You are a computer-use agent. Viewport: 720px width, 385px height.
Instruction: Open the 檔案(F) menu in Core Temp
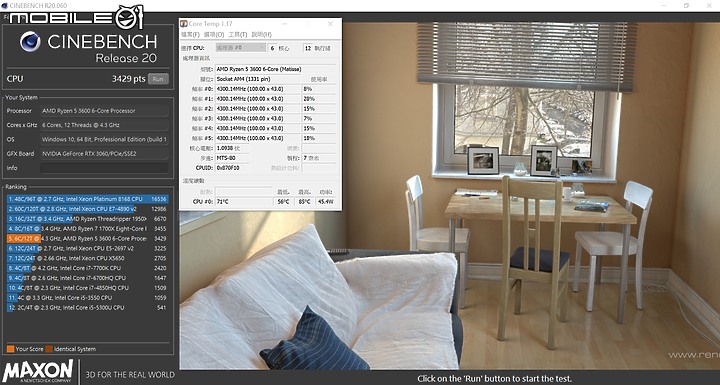pyautogui.click(x=190, y=35)
